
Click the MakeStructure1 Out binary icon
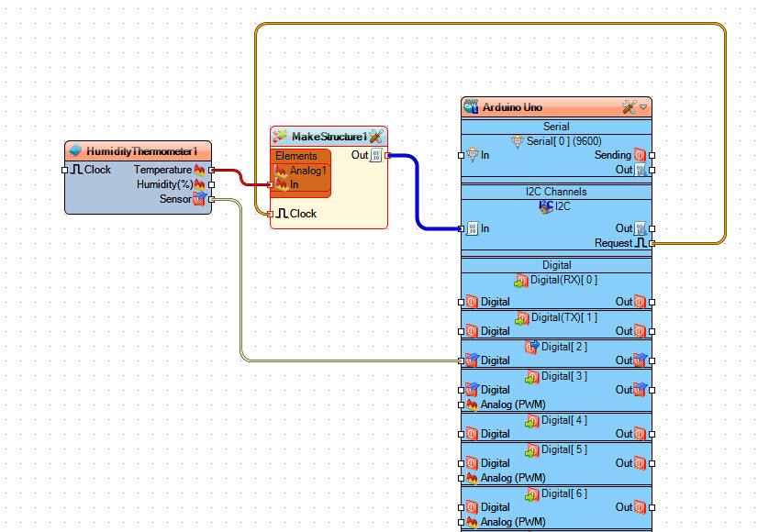[376, 155]
